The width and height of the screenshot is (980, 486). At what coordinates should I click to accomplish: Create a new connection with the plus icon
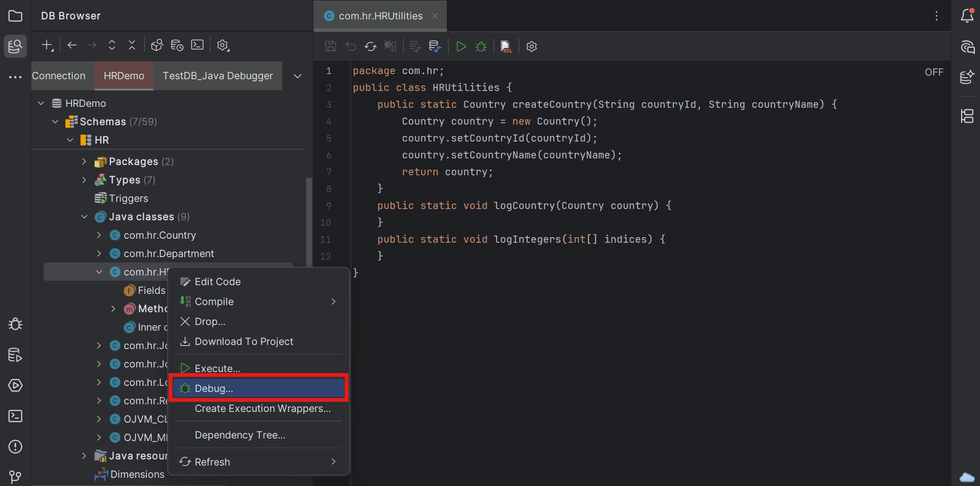(47, 45)
